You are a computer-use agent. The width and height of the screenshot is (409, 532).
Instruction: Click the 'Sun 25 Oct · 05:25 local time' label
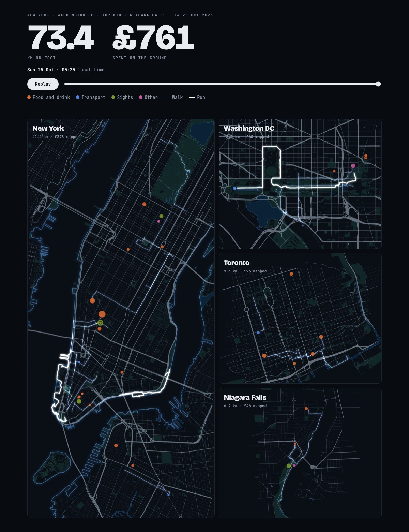click(66, 70)
